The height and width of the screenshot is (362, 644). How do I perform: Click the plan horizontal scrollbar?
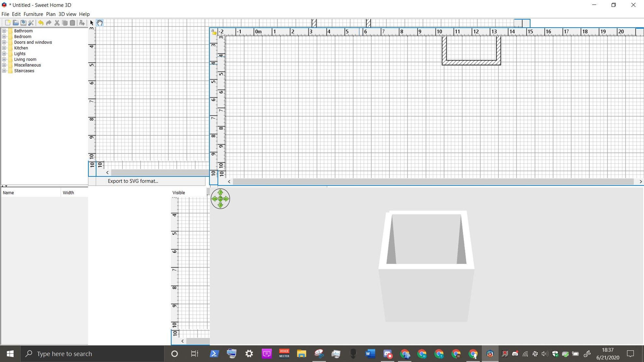(433, 182)
